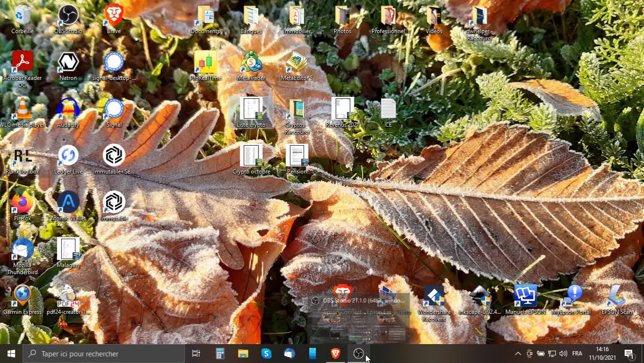
Task: Open the Windows Start menu
Action: tap(11, 354)
